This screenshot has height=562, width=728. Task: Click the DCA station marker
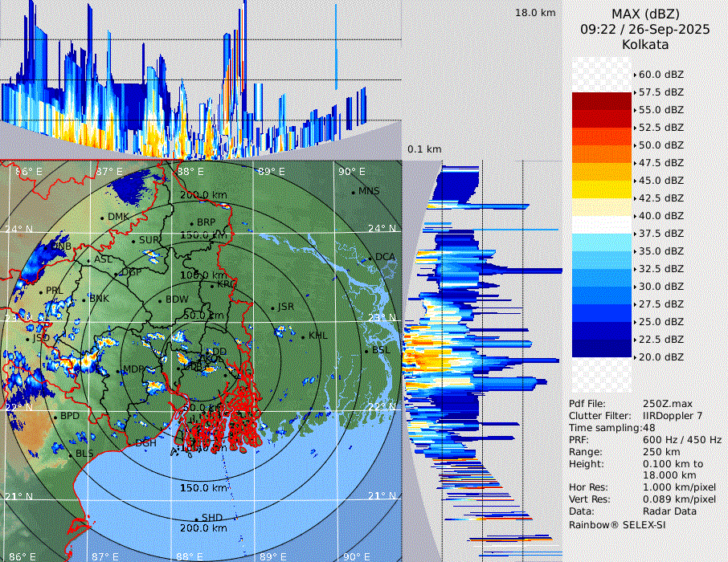point(370,259)
